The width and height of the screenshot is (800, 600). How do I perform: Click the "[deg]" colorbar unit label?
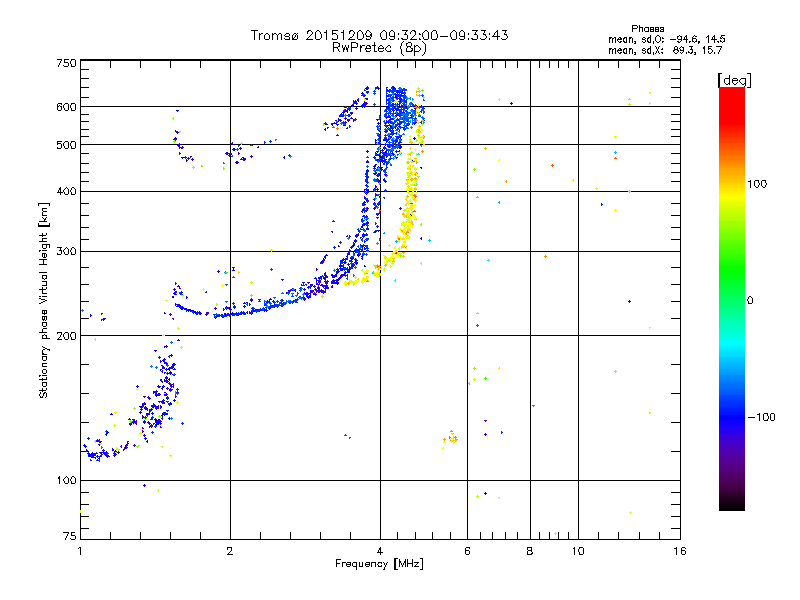click(x=734, y=80)
